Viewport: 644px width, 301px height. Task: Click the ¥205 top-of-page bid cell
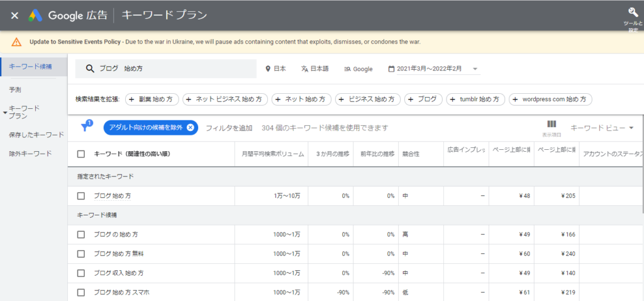click(557, 196)
